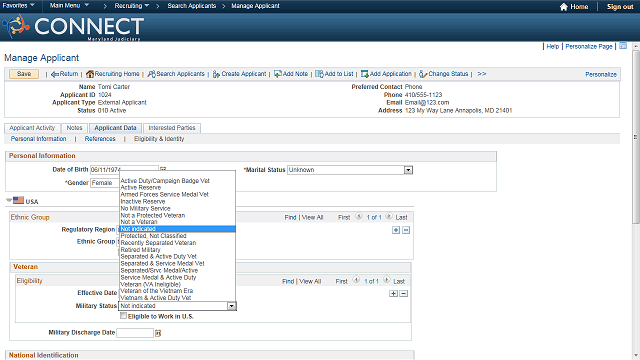Toggle the Eligible to Work in U.S. checkbox
Screen dimensions: 640x360
(123, 316)
